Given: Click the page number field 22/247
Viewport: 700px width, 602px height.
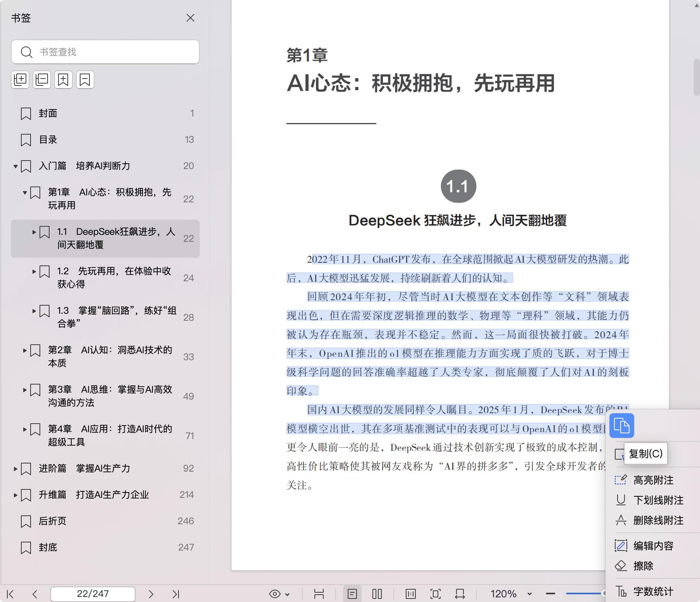Looking at the screenshot, I should [x=93, y=593].
